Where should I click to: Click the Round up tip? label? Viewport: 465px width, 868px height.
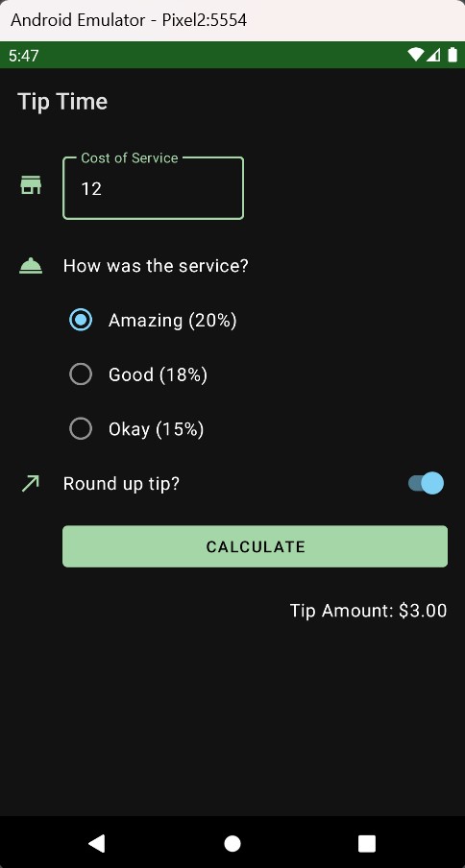tap(121, 484)
